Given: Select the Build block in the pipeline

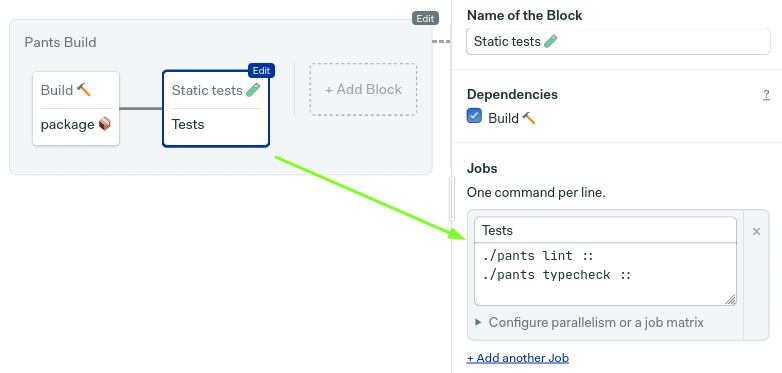Looking at the screenshot, I should [x=76, y=108].
